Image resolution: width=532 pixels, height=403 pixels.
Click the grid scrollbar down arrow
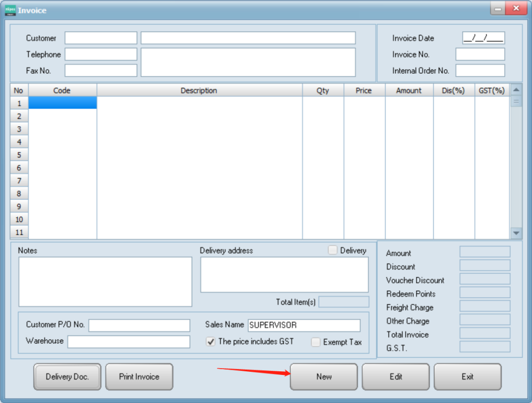coord(516,233)
